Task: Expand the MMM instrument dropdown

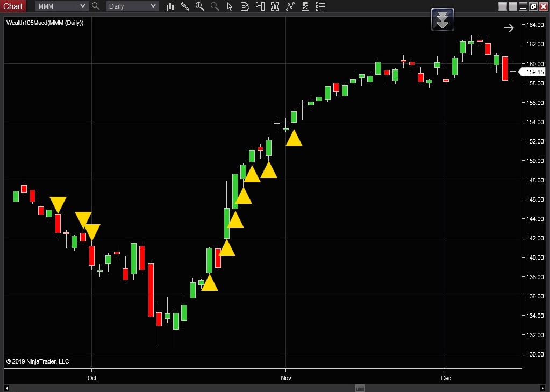Action: (x=82, y=6)
